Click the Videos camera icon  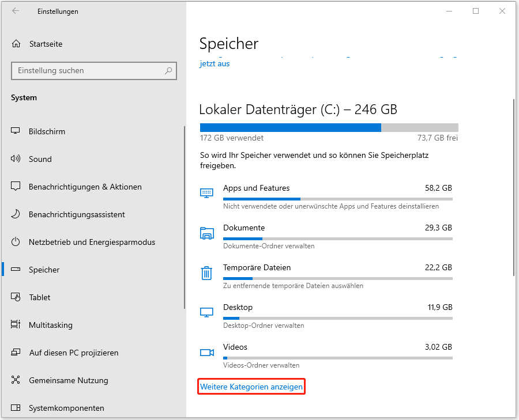coord(207,353)
